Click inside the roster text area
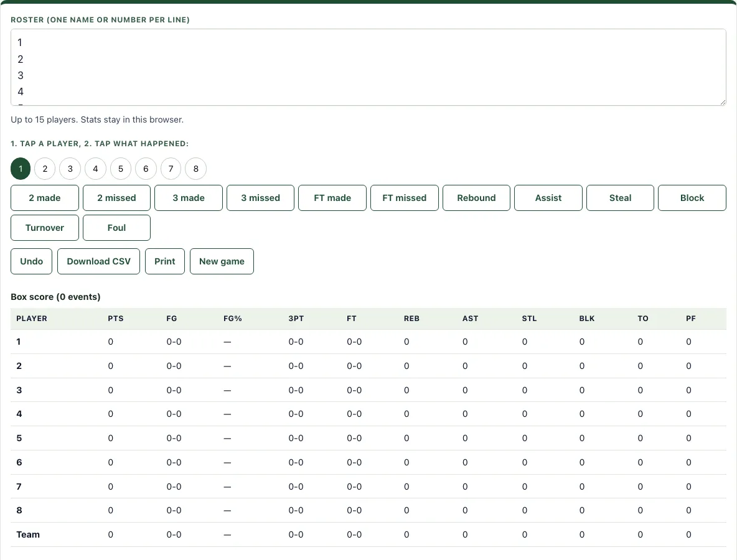Screen dimensions: 737x560 point(368,67)
